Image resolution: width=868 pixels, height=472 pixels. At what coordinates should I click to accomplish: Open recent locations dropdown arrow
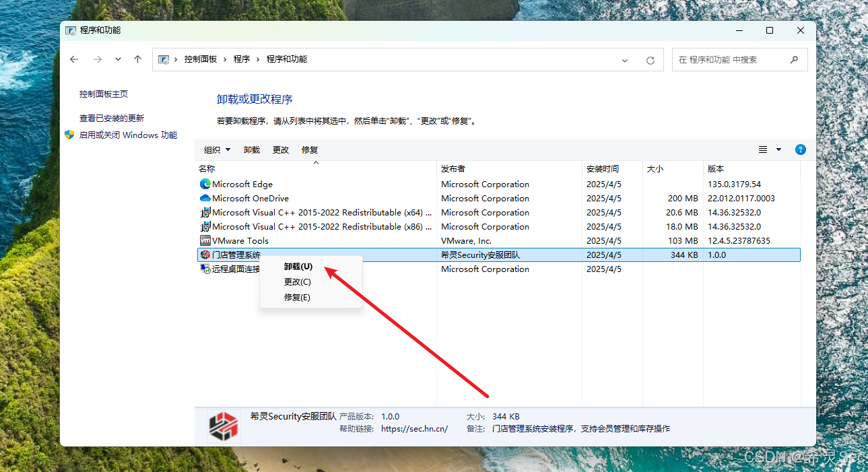pos(119,59)
